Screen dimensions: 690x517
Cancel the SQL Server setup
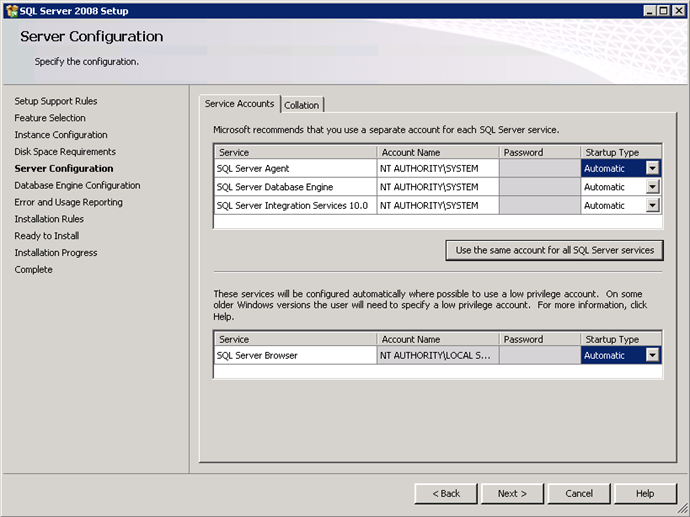(x=579, y=494)
